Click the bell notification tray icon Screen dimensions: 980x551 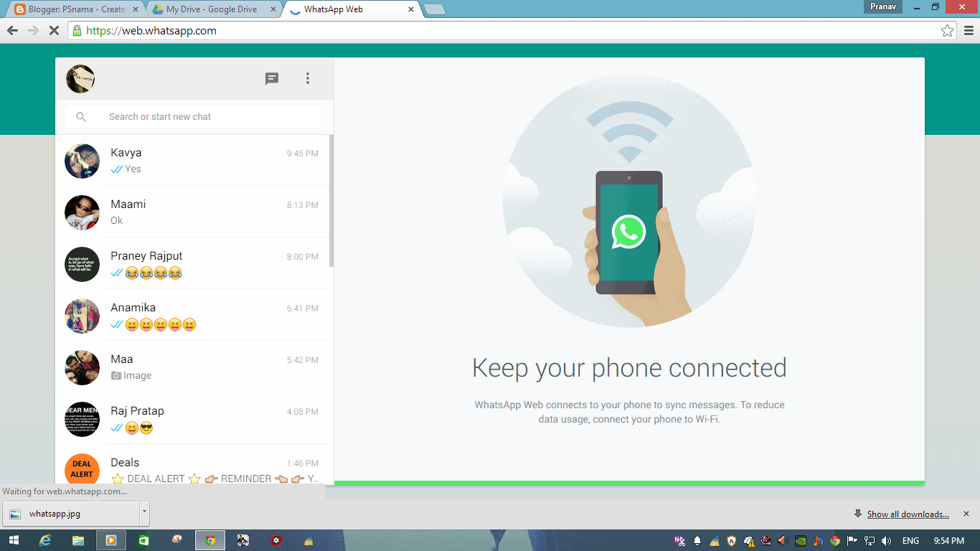[x=697, y=541]
